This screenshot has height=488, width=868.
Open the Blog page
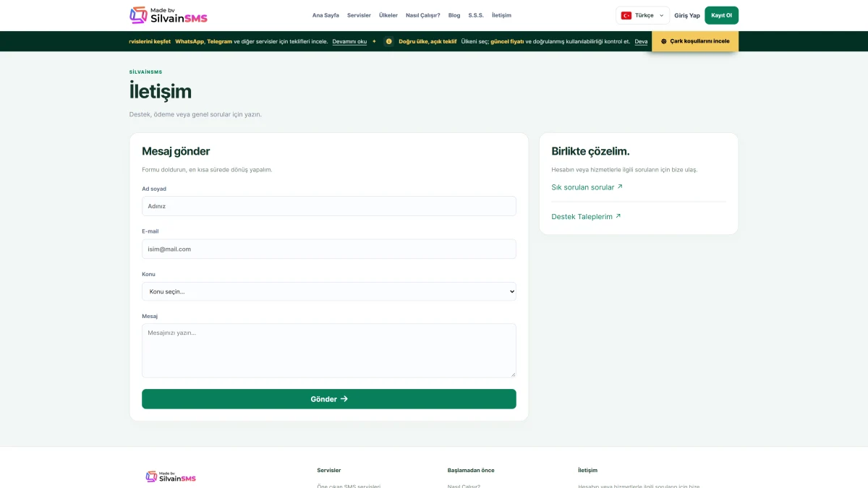pos(454,15)
